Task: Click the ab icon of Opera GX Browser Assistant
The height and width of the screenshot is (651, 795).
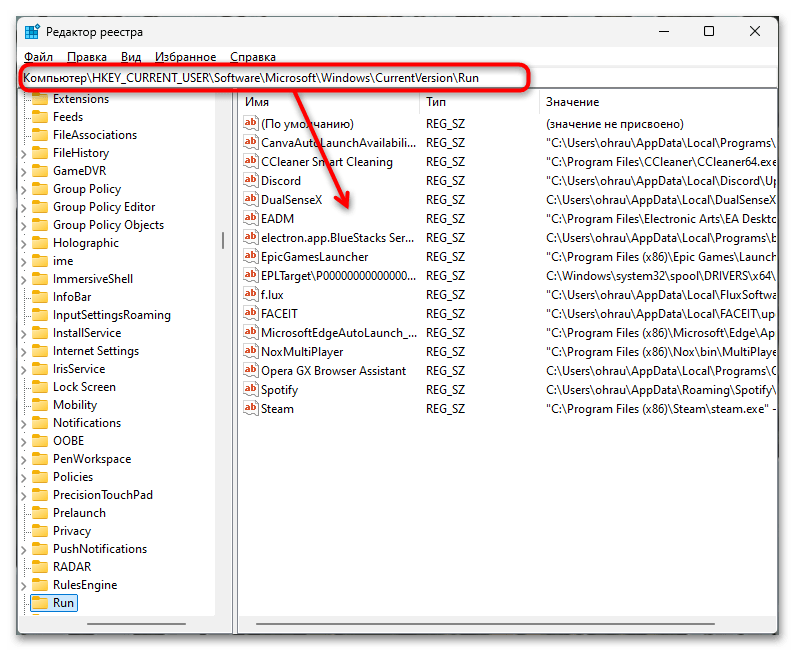Action: 250,370
